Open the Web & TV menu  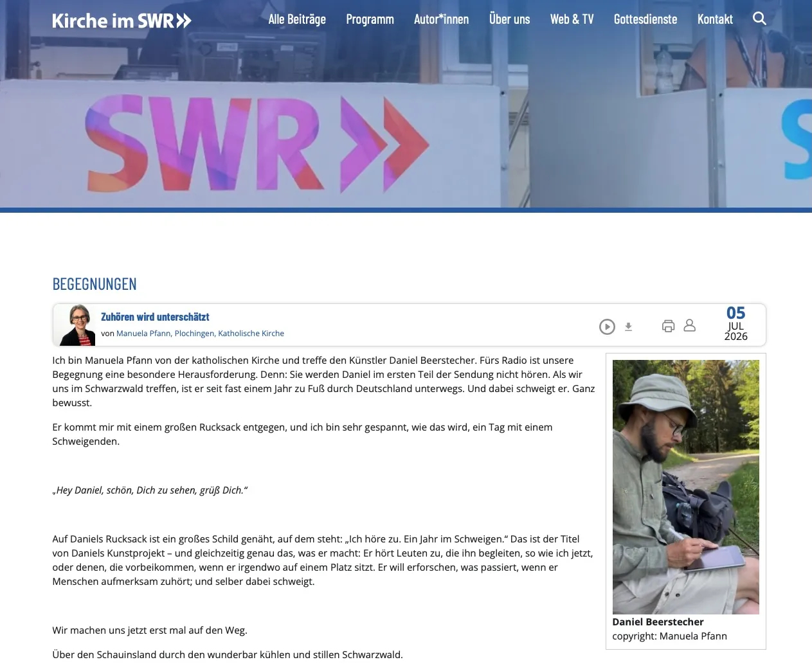(x=572, y=19)
